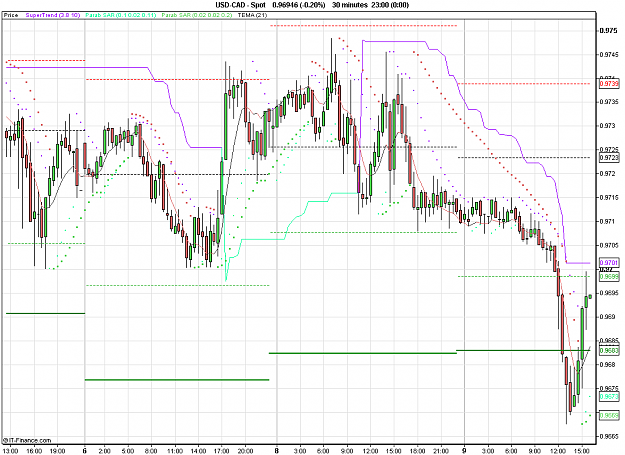Click the 17:00 time axis label

coord(222,451)
